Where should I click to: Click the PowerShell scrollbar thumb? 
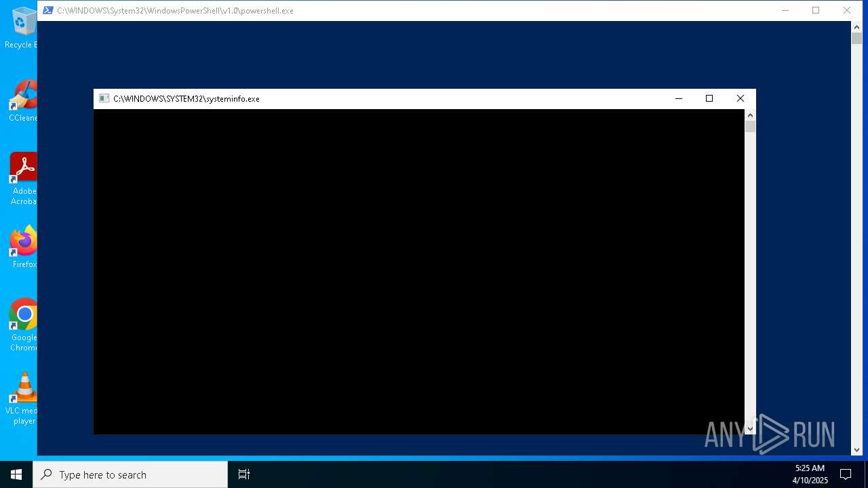click(x=856, y=39)
